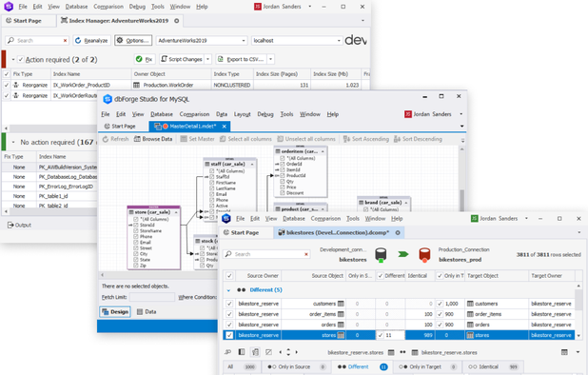Toggle the Action required group checkbox
The height and width of the screenshot is (375, 588).
[x=21, y=60]
